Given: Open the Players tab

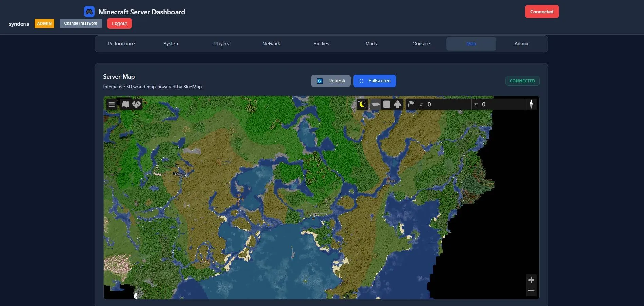Looking at the screenshot, I should coord(221,44).
